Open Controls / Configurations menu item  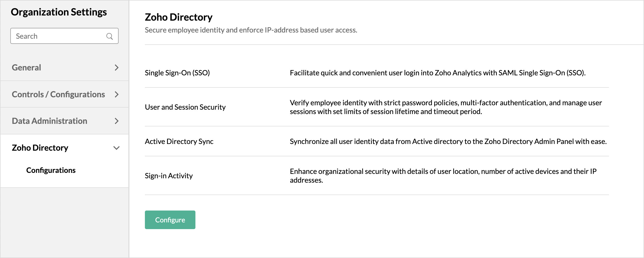click(58, 94)
